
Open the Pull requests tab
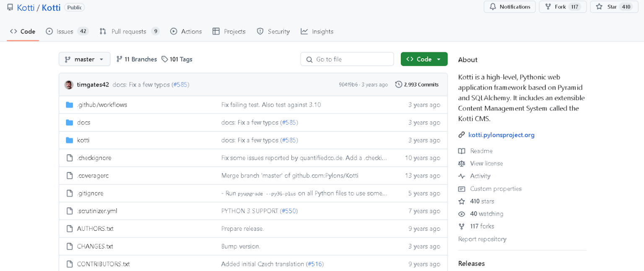pos(129,31)
